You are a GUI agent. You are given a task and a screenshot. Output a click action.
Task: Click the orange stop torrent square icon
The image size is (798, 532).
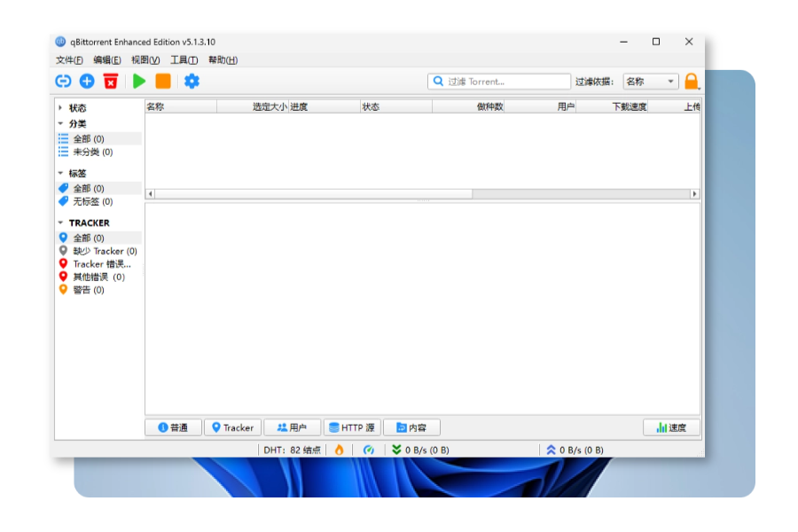(163, 82)
